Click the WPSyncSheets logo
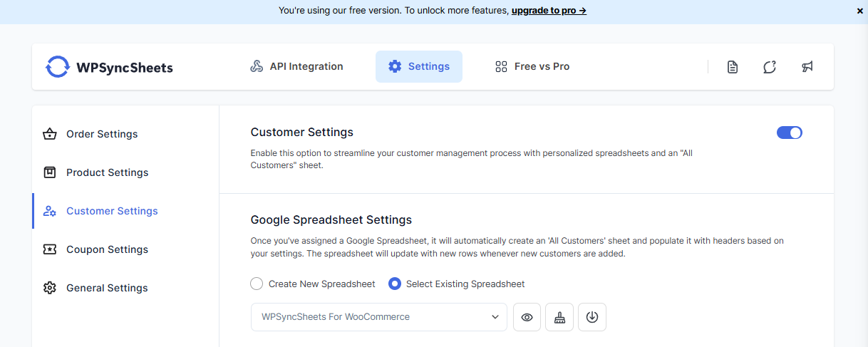Screen dimensions: 868x347 tap(109, 67)
